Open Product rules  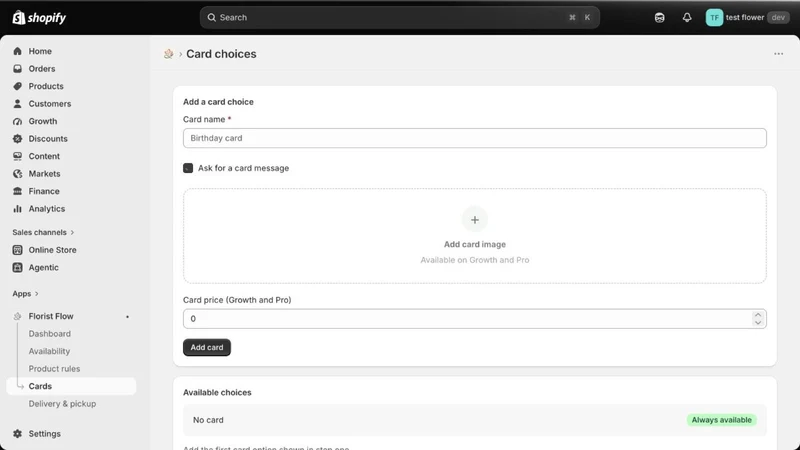pos(54,369)
